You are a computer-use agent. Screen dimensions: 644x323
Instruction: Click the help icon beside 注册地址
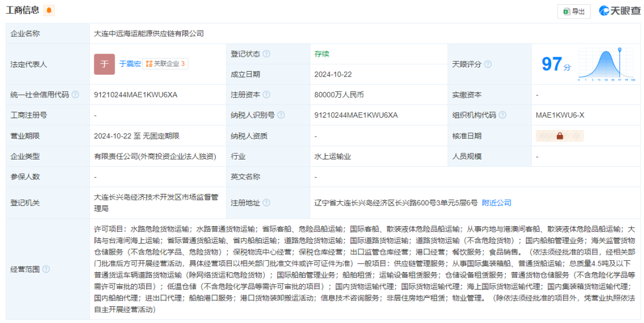pos(267,203)
